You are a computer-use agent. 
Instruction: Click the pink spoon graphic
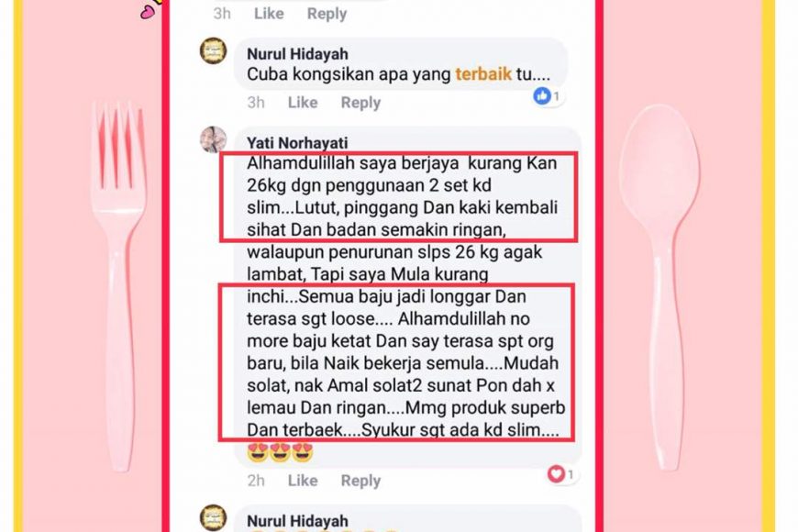[660, 286]
